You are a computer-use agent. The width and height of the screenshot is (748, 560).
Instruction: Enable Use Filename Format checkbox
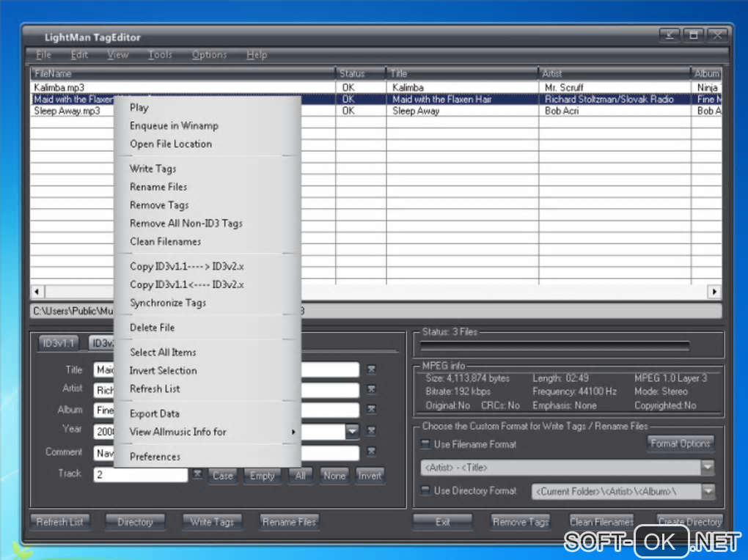425,443
